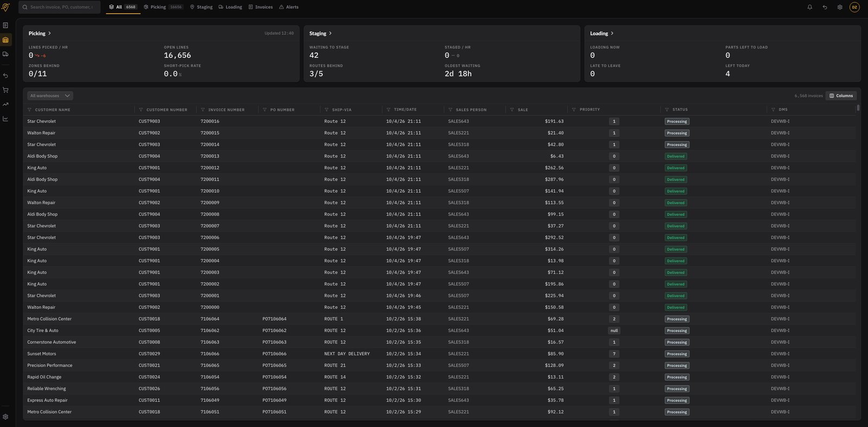The width and height of the screenshot is (868, 427).
Task: Click the null priority badge
Action: click(x=614, y=330)
